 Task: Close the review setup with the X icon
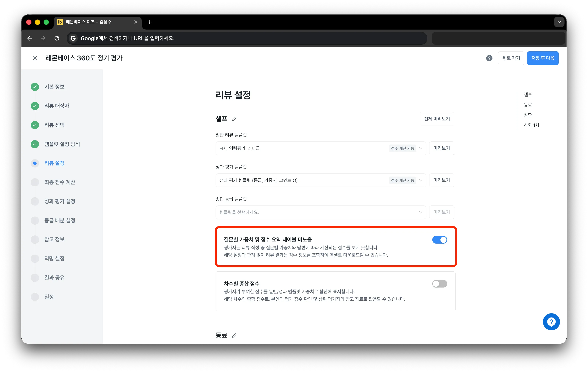pos(35,58)
